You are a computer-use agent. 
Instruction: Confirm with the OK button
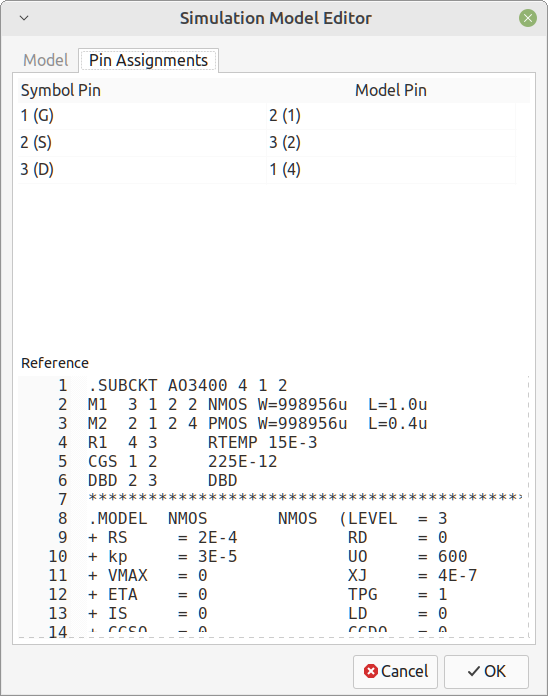pyautogui.click(x=486, y=671)
